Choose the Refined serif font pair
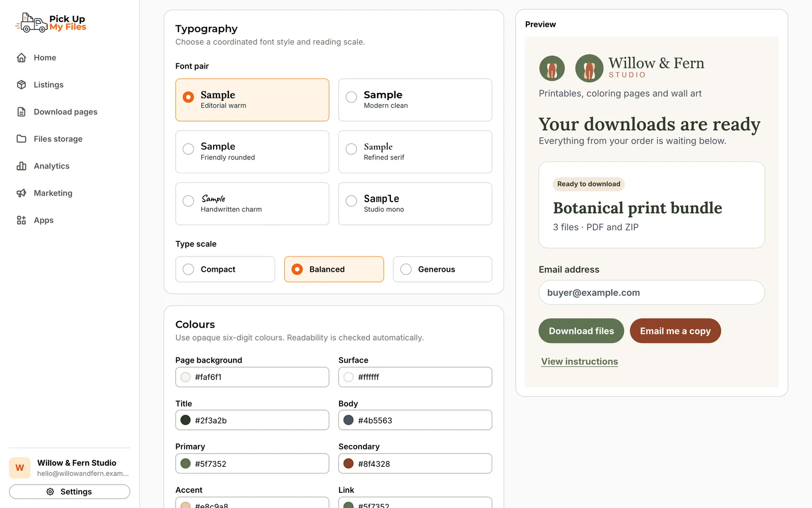 coord(415,152)
